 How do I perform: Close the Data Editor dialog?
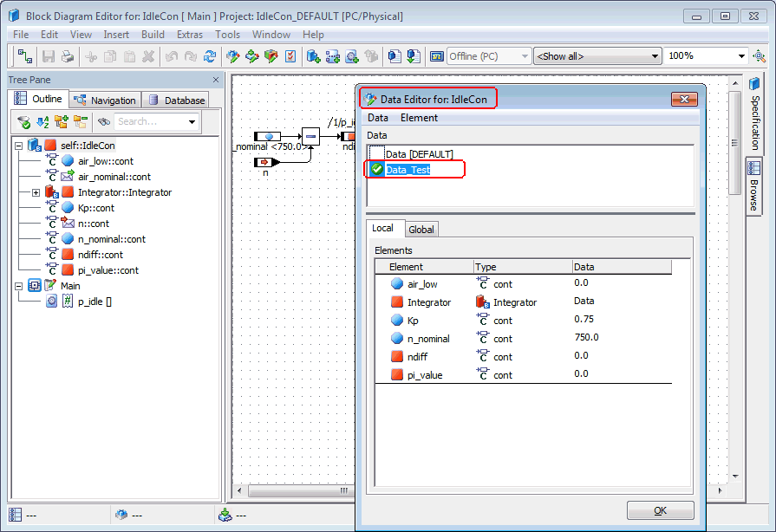[684, 100]
